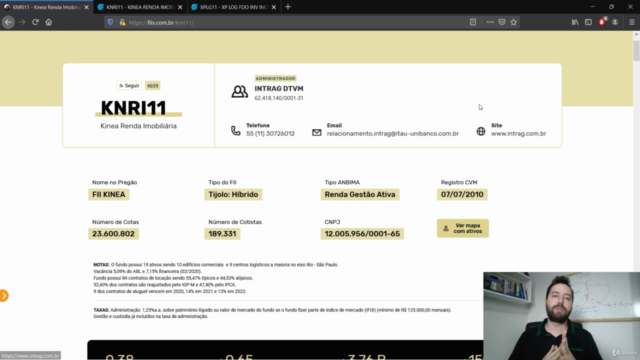Open the Library icon in toolbar
This screenshot has height=360, width=640.
[x=575, y=22]
